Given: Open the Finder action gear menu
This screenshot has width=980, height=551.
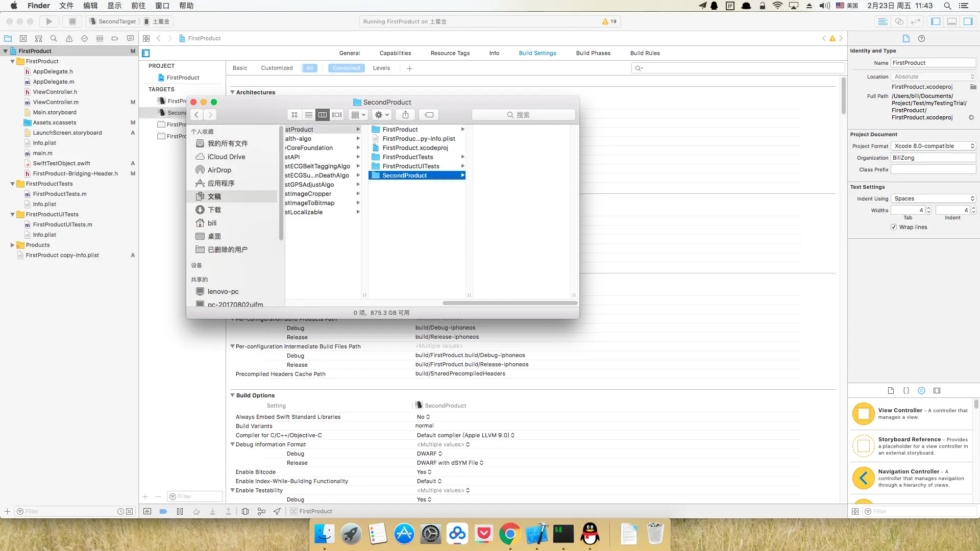Looking at the screenshot, I should coord(382,115).
